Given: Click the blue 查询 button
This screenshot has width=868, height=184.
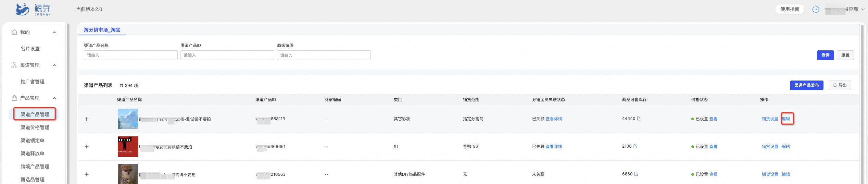Looking at the screenshot, I should click(x=825, y=55).
